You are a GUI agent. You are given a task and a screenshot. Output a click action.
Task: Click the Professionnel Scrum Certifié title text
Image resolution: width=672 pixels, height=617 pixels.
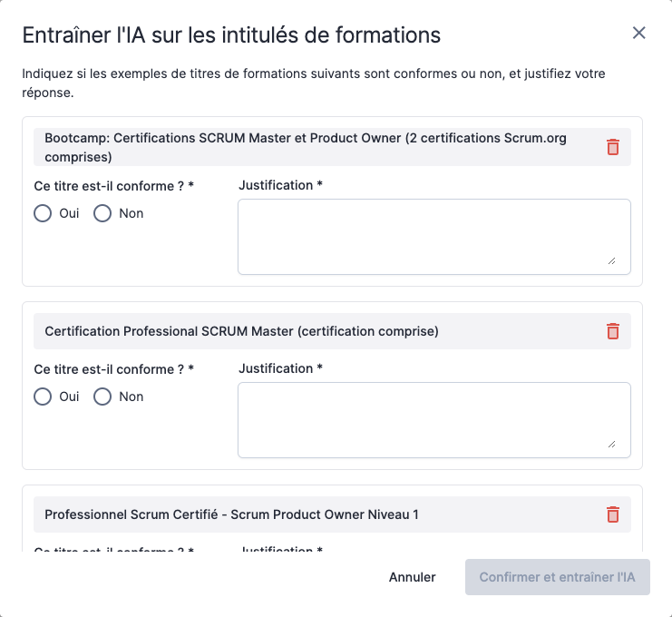(231, 514)
